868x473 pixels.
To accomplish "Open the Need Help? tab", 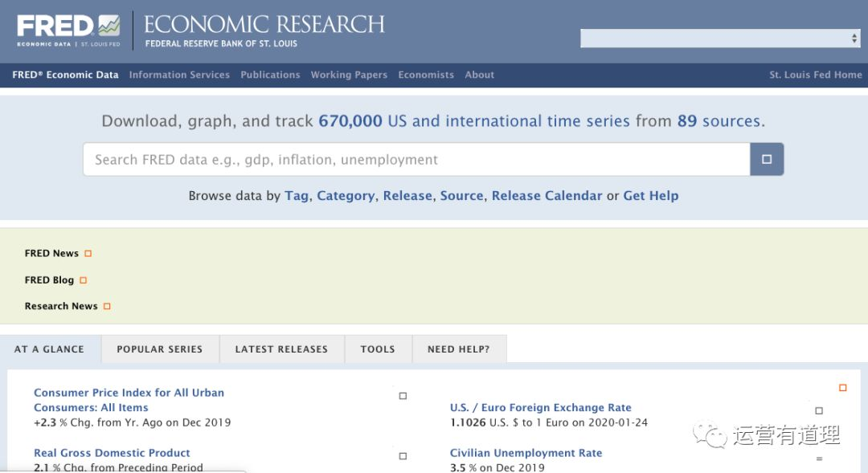I will (459, 349).
